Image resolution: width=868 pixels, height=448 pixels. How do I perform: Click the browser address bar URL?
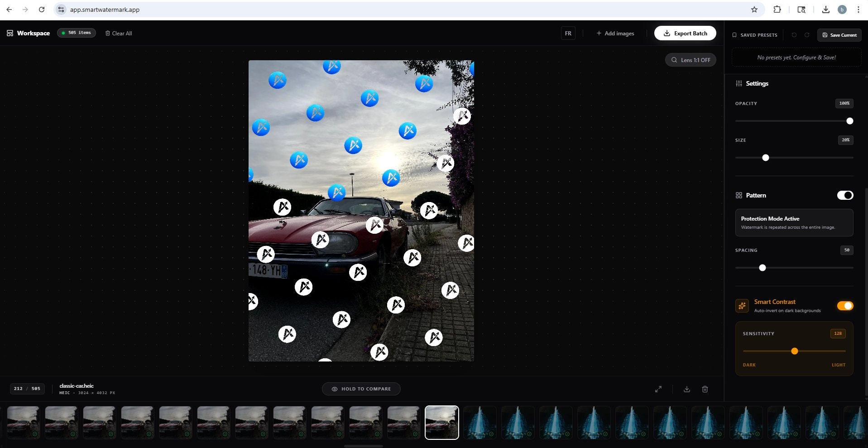point(105,10)
